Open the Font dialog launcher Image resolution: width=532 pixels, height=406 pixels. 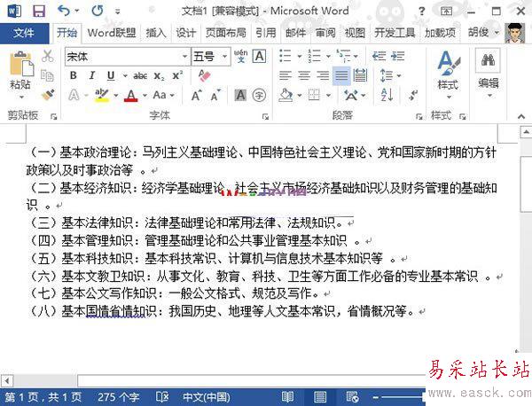tap(265, 117)
